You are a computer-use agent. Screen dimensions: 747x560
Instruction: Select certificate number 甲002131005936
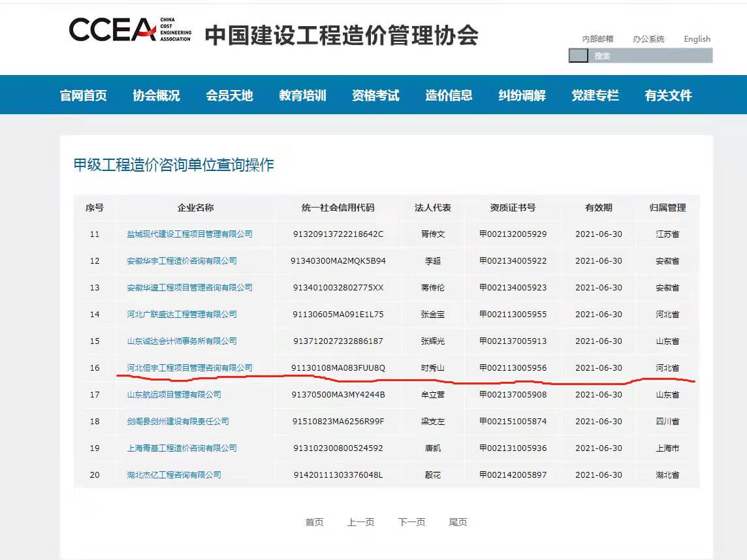pos(513,448)
